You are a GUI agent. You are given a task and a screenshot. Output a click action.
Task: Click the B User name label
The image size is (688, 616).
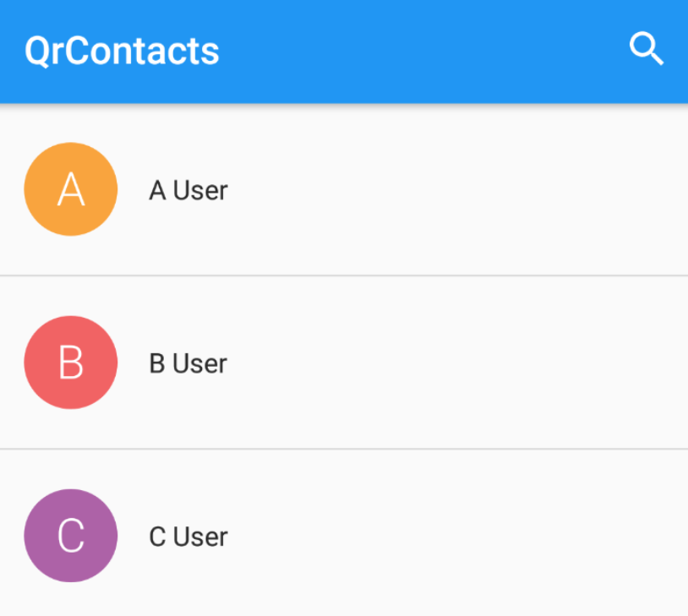coord(188,363)
